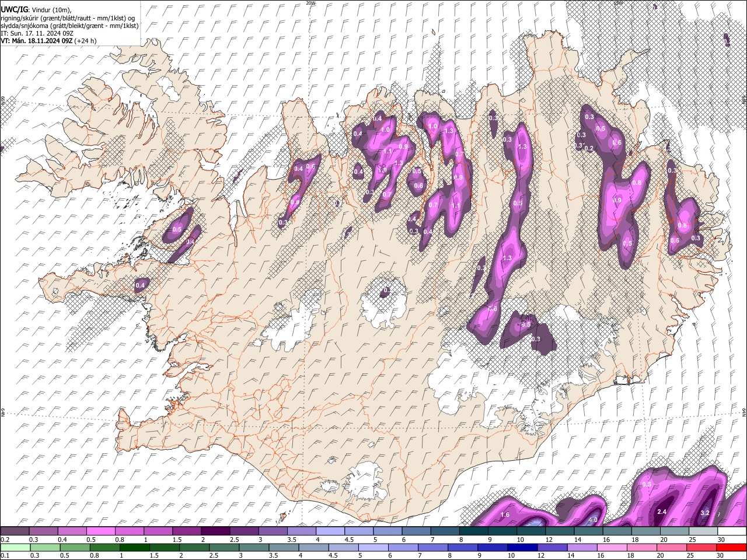
Task: Click the '20W' longitude label at top
Action: point(310,3)
